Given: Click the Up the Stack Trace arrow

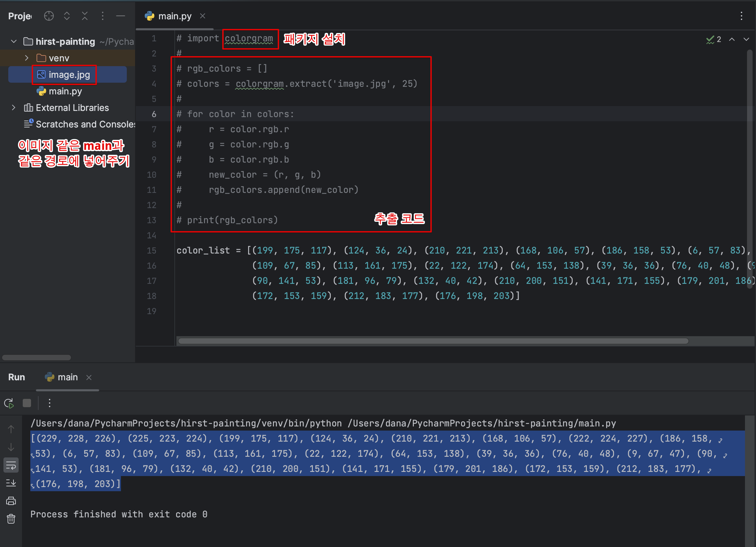Looking at the screenshot, I should coord(11,429).
